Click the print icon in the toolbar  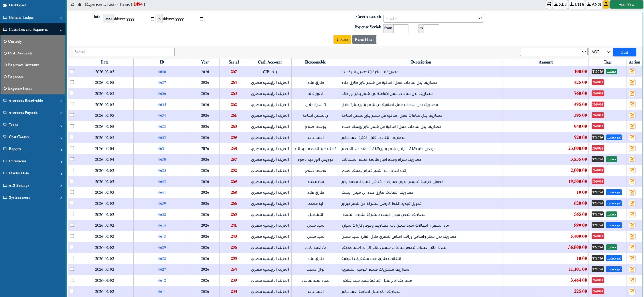pyautogui.click(x=549, y=4)
